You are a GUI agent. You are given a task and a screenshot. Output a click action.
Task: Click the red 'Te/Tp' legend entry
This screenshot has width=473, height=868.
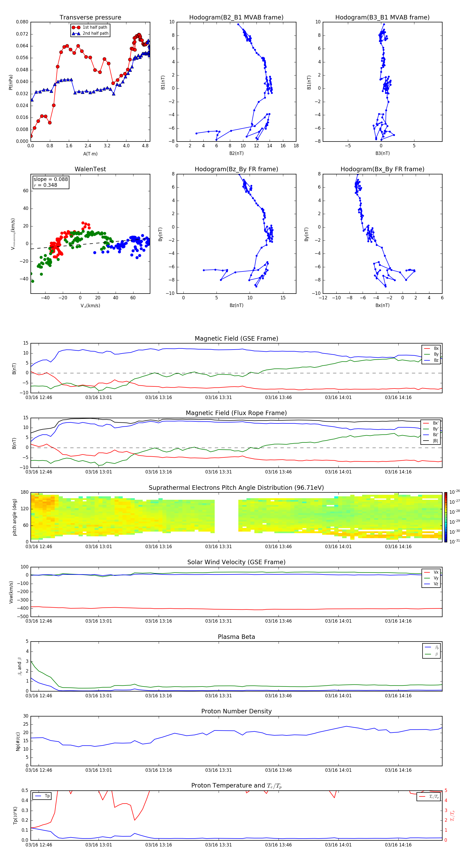click(x=429, y=796)
